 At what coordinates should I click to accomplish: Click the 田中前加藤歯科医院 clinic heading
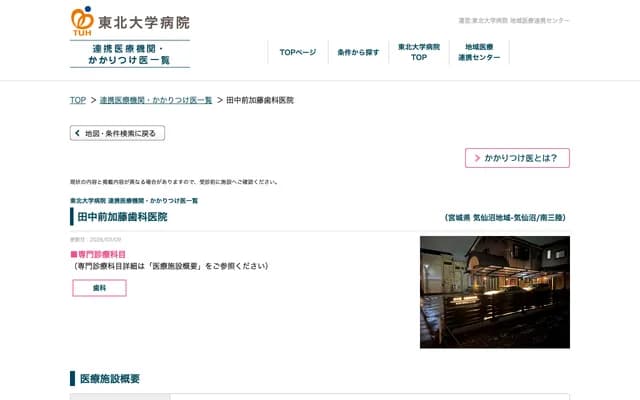[x=123, y=217]
